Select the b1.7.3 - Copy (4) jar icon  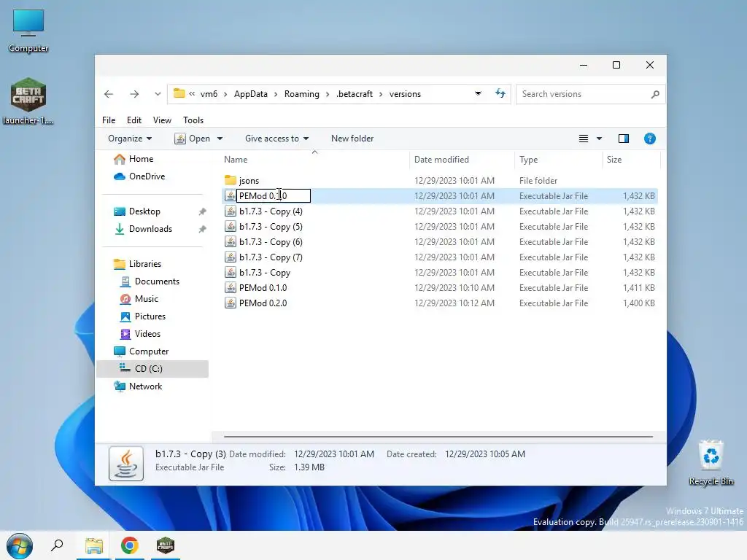click(231, 211)
